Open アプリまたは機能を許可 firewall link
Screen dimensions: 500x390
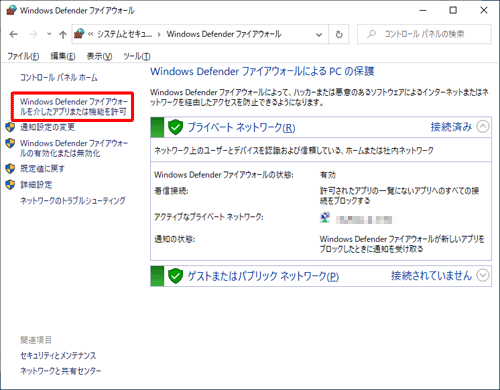pos(74,107)
